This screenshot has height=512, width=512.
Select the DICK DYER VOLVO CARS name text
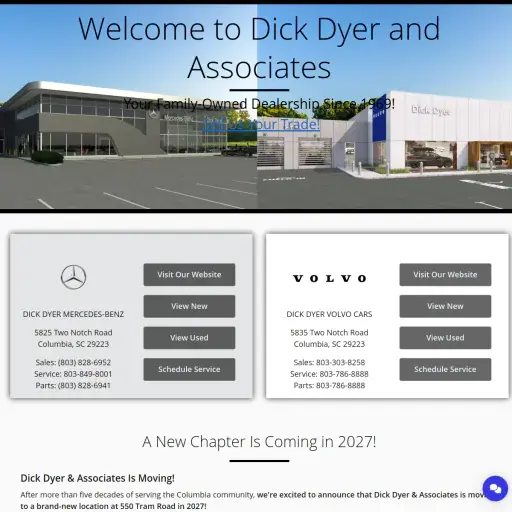coord(329,314)
